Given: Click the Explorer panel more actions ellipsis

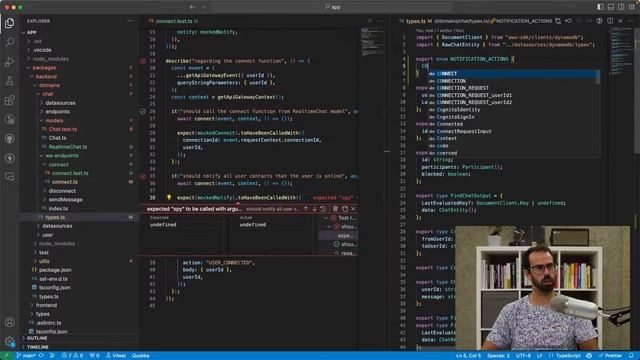Looking at the screenshot, I should pyautogui.click(x=130, y=21).
